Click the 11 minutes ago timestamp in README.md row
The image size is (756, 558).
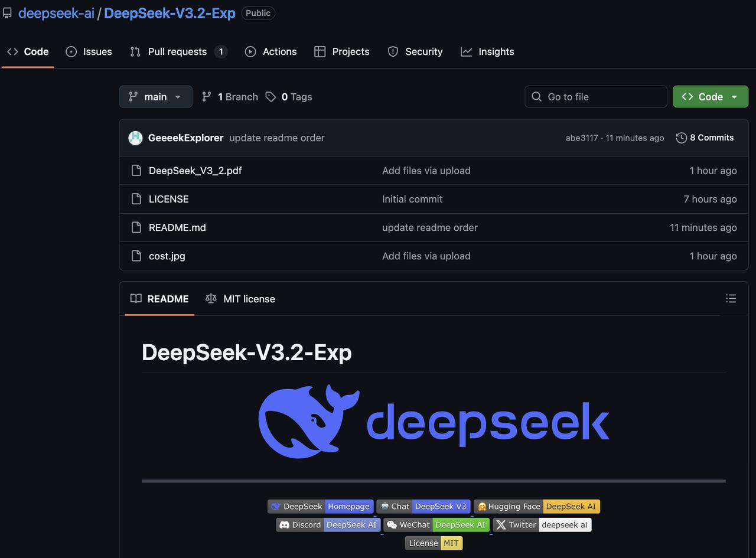click(x=703, y=227)
